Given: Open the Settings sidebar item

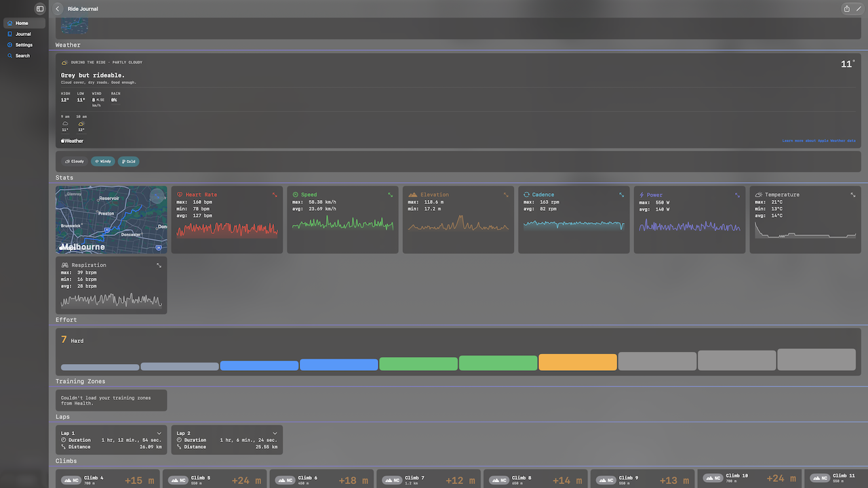Looking at the screenshot, I should 24,45.
